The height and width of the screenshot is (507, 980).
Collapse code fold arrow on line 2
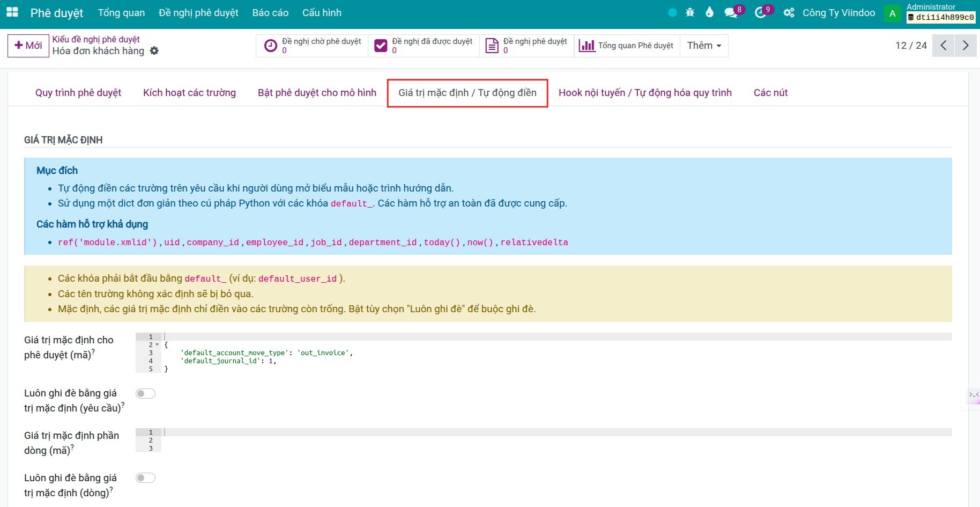pos(157,345)
